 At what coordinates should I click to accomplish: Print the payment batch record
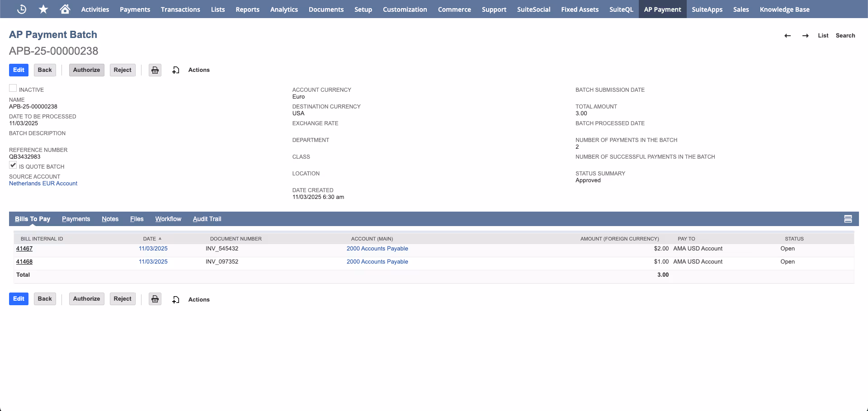click(155, 70)
